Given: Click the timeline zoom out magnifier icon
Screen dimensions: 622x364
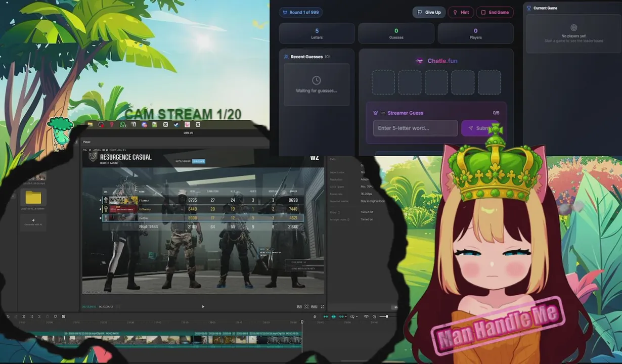Looking at the screenshot, I should [x=374, y=316].
